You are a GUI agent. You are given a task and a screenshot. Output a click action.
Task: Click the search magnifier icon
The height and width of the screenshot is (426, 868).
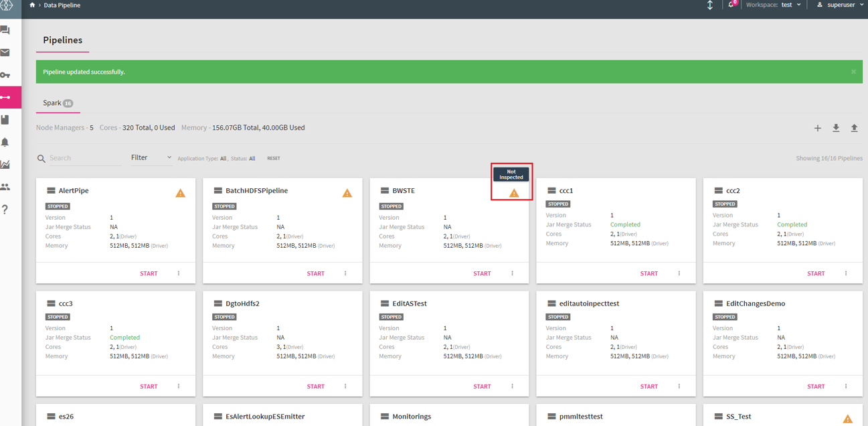click(x=41, y=159)
